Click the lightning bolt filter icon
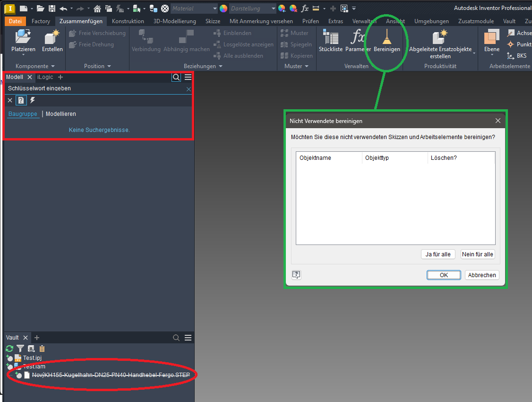 [x=33, y=100]
